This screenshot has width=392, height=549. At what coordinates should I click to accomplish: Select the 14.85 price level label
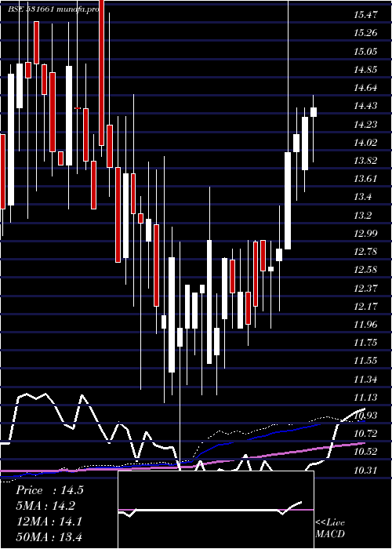[x=366, y=69]
